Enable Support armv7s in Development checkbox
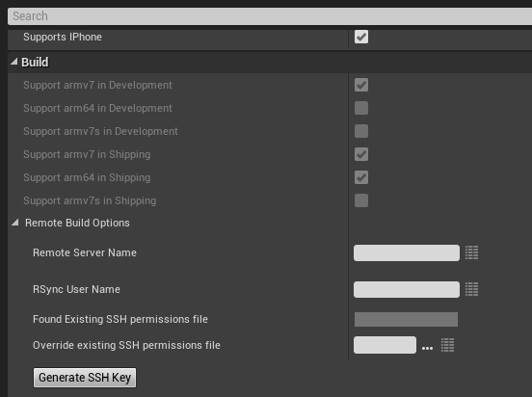This screenshot has height=397, width=532. [361, 131]
